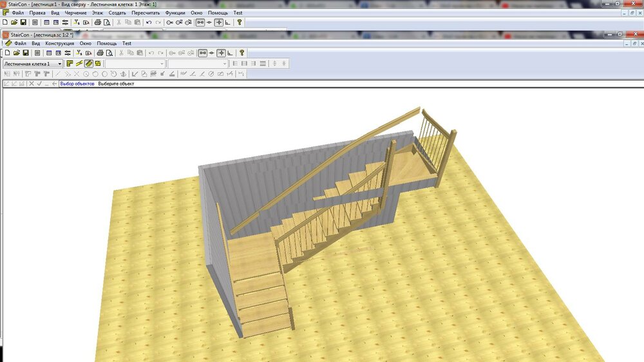Select the upper landing platform of the staircase

pyautogui.click(x=411, y=166)
